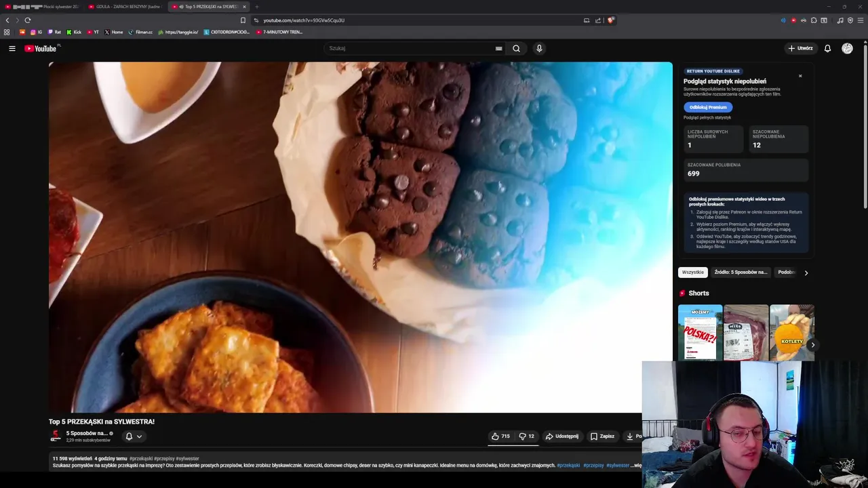Click the VPN shield toolbar icon
Image resolution: width=868 pixels, height=488 pixels.
coord(850,20)
